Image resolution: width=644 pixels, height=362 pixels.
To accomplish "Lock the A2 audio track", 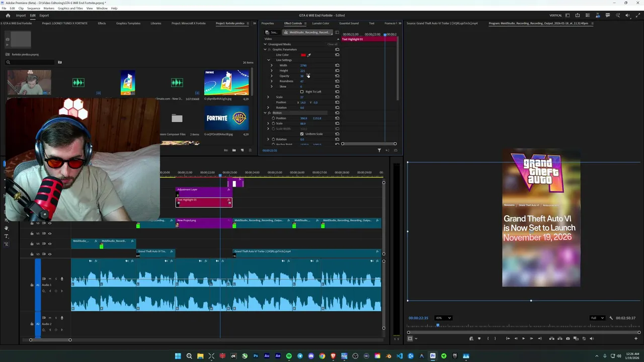I will pos(32,324).
